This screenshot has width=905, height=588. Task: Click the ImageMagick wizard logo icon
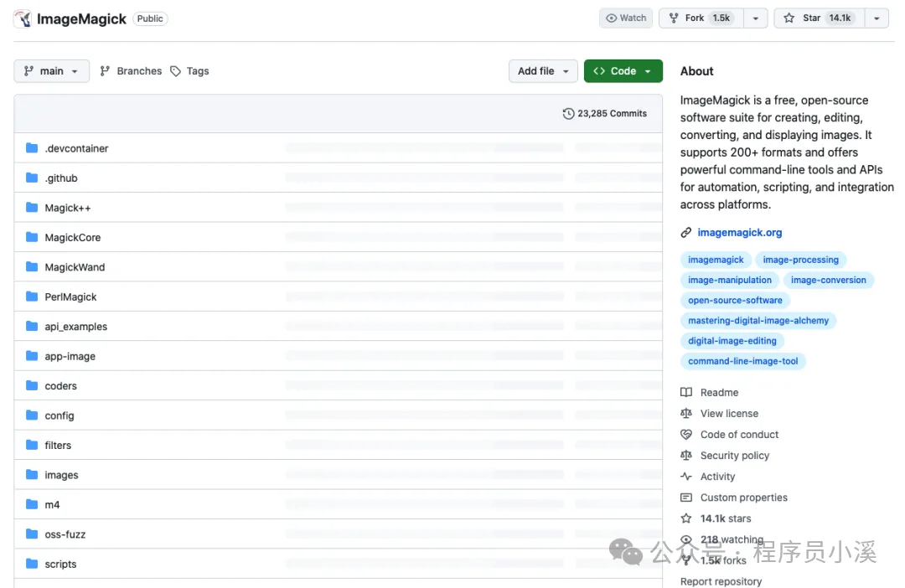pos(23,18)
